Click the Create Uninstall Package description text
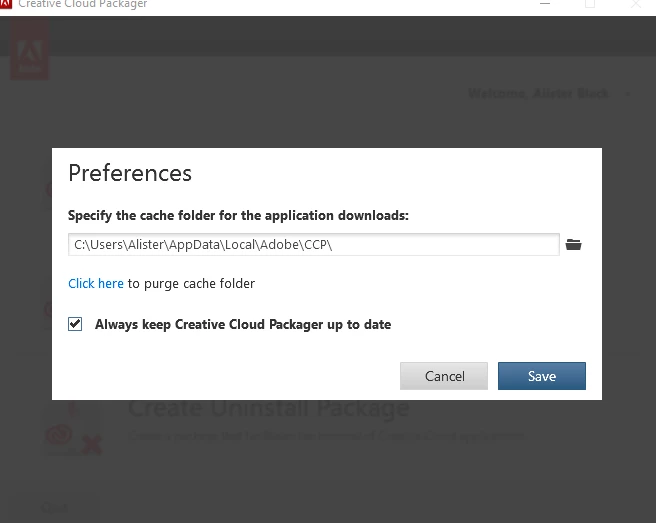656x523 pixels. [326, 436]
